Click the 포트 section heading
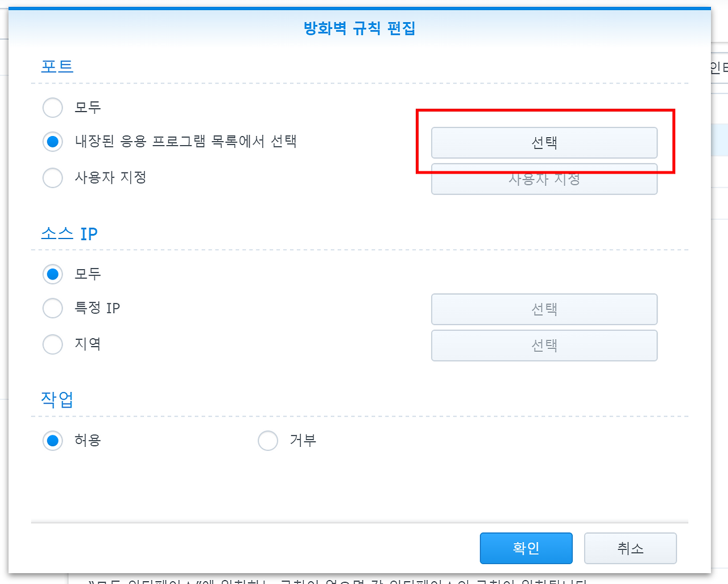The width and height of the screenshot is (728, 584). 56,66
